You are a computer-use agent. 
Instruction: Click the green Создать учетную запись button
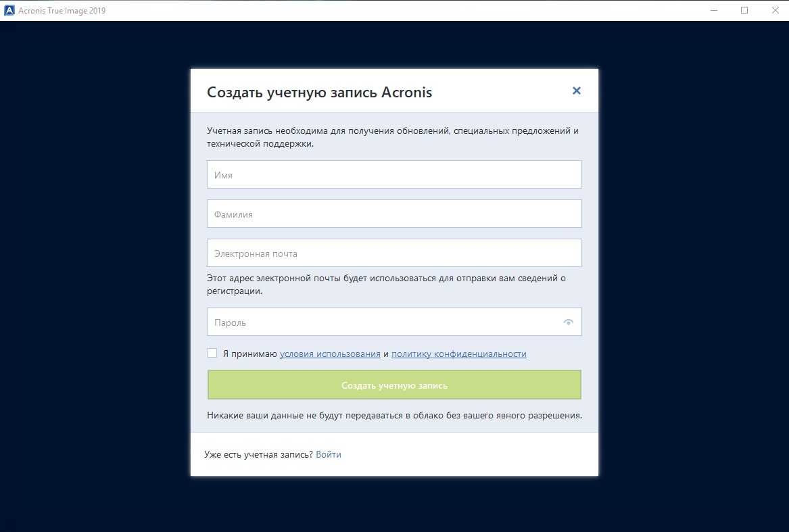(x=394, y=385)
